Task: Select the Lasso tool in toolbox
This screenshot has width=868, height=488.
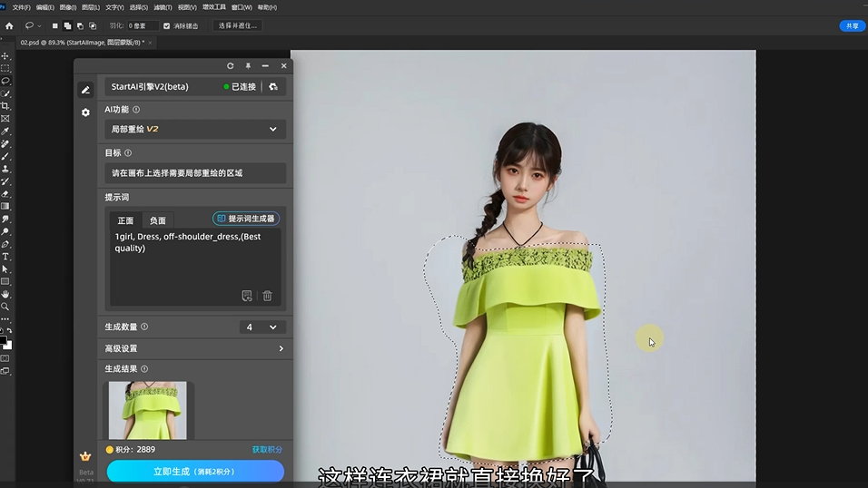Action: [5, 82]
